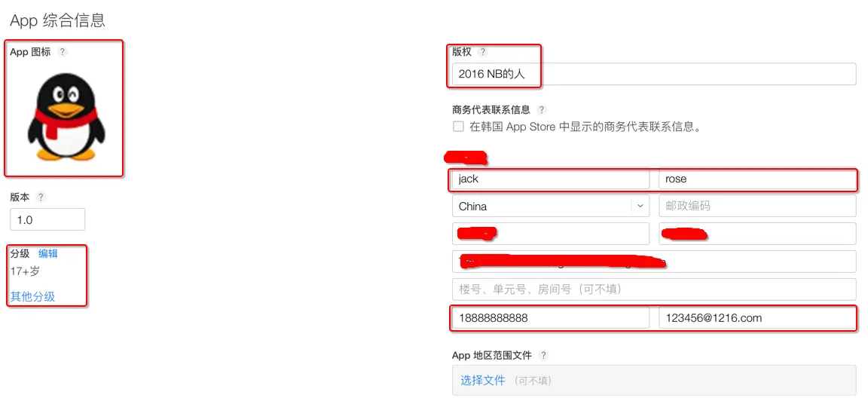Open help icon beside App 地区范围文件
Viewport: 868px width, 401px height.
tap(543, 355)
